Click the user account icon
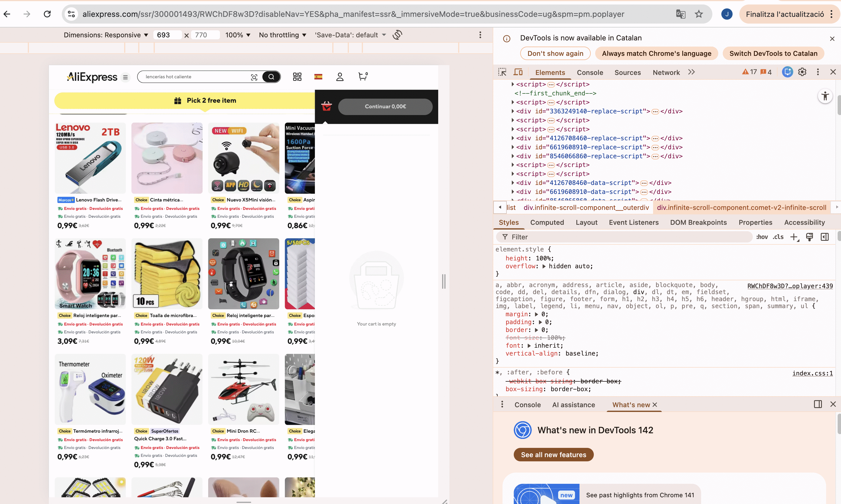Image resolution: width=841 pixels, height=504 pixels. pos(340,77)
